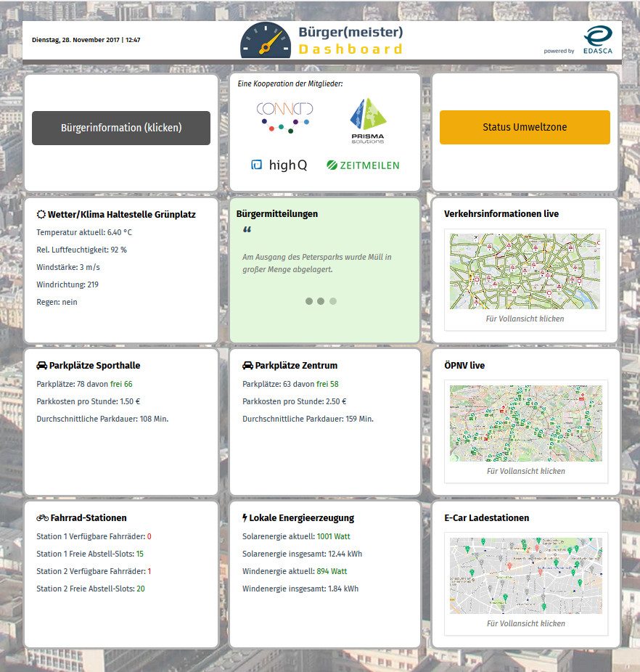640x672 pixels.
Task: Click the CONNECT member logo
Action: tap(284, 117)
